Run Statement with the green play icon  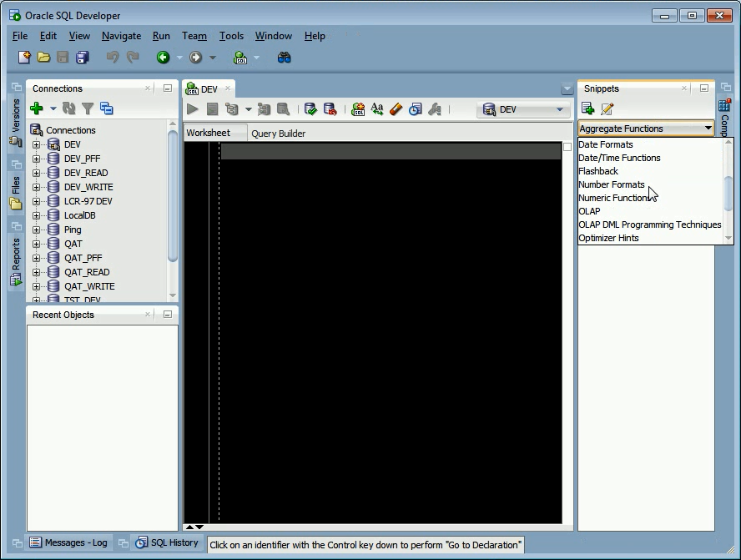click(192, 109)
